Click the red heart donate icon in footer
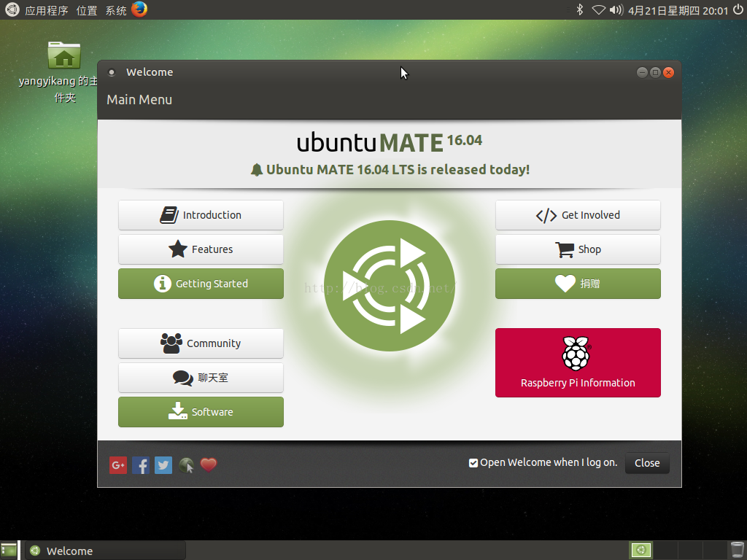Viewport: 747px width, 560px height. (209, 464)
